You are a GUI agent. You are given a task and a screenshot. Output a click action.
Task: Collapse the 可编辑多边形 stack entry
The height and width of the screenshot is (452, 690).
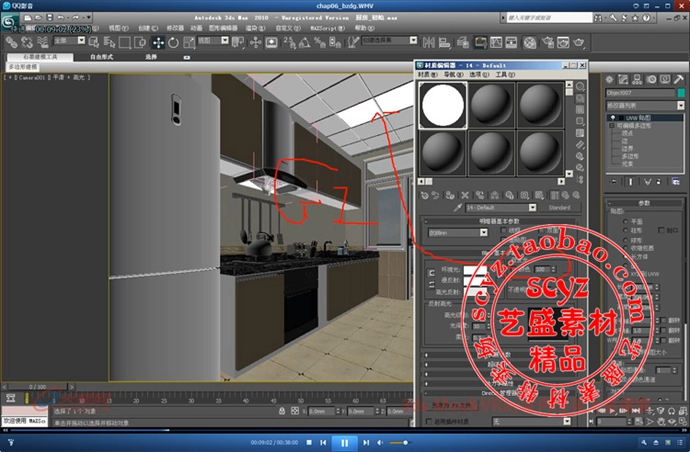click(x=612, y=126)
